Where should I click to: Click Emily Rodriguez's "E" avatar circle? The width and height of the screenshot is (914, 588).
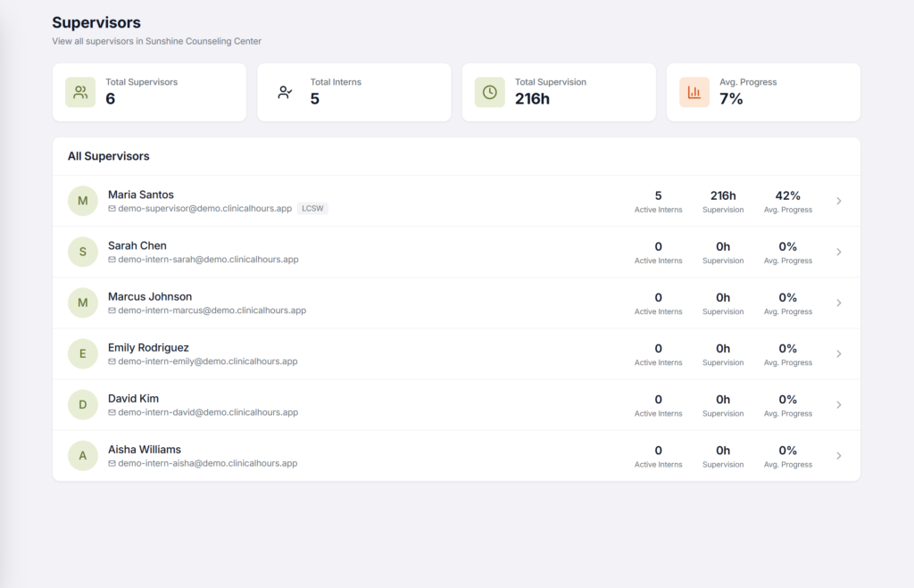point(82,353)
